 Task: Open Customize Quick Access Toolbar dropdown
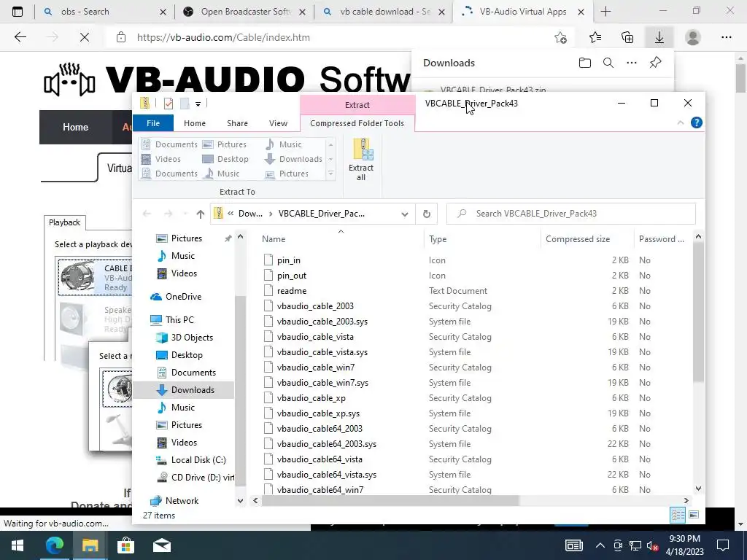198,104
